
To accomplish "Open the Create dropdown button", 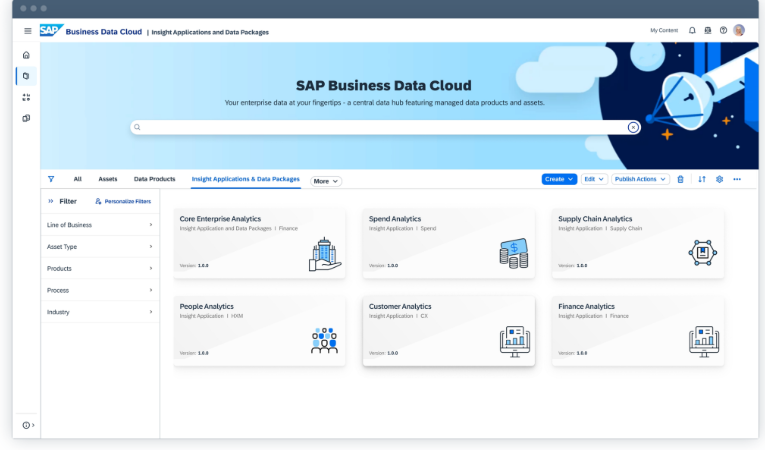I will pos(559,179).
